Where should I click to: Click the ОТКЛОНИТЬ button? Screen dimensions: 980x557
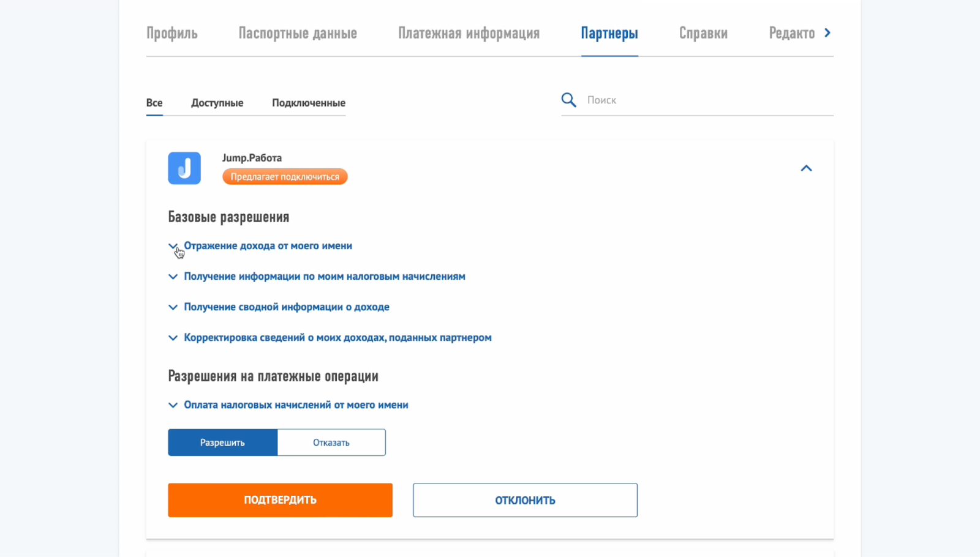(525, 500)
